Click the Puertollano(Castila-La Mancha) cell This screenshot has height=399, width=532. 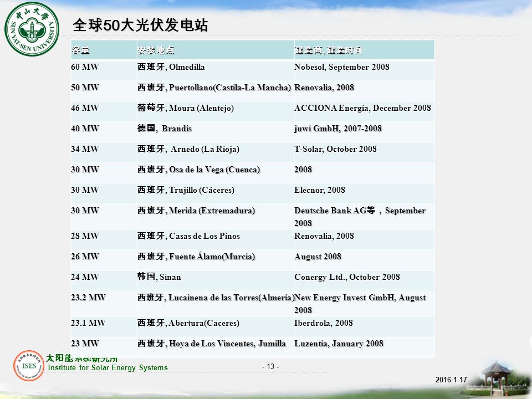click(x=215, y=90)
